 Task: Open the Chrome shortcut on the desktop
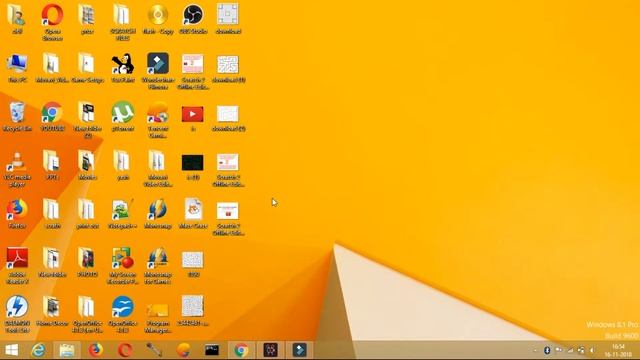(52, 113)
